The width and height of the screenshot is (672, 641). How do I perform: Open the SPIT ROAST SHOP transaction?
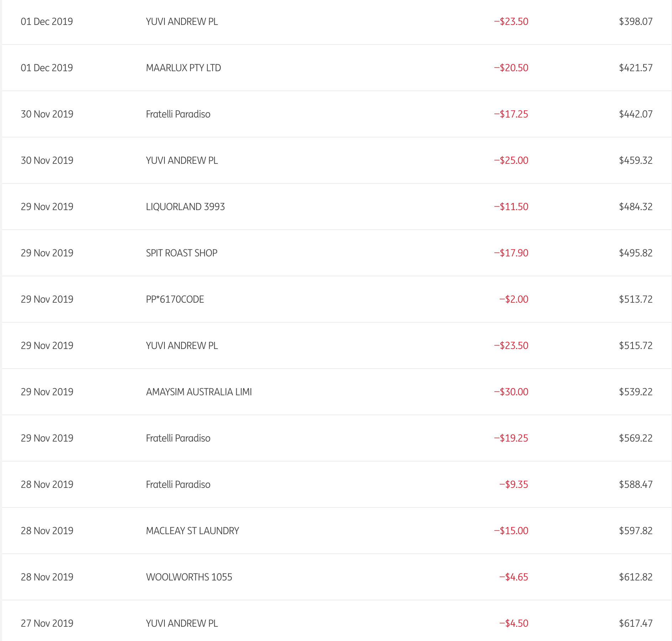click(182, 253)
